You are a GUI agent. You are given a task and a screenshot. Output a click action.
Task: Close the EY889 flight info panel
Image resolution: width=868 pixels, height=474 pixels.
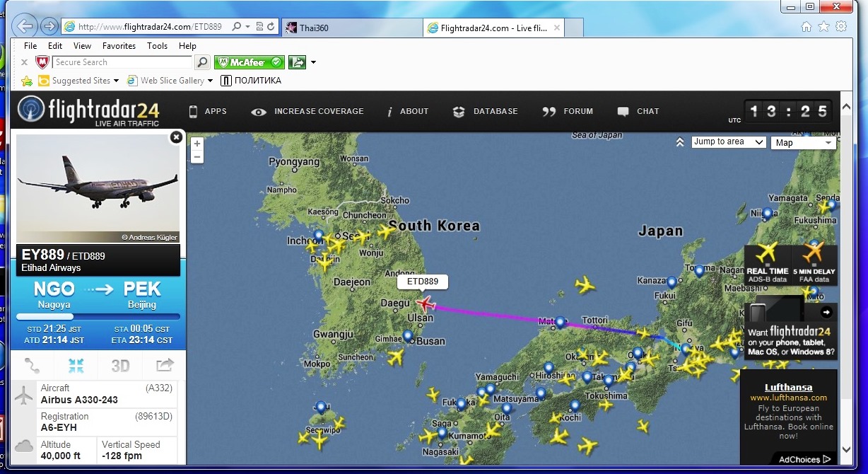(176, 137)
